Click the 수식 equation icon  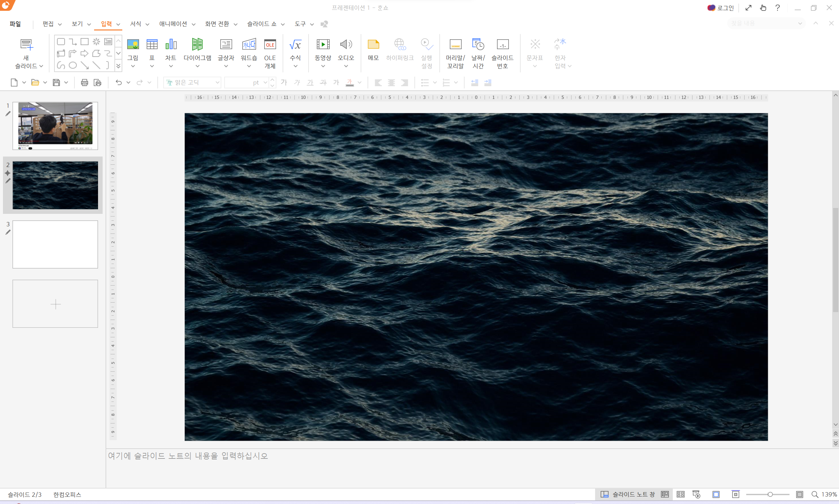click(295, 45)
